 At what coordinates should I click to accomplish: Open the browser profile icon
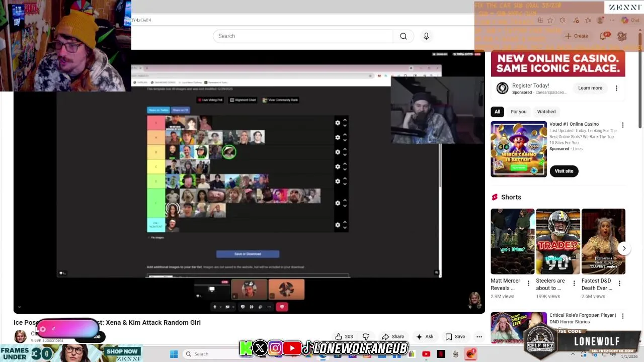600,20
